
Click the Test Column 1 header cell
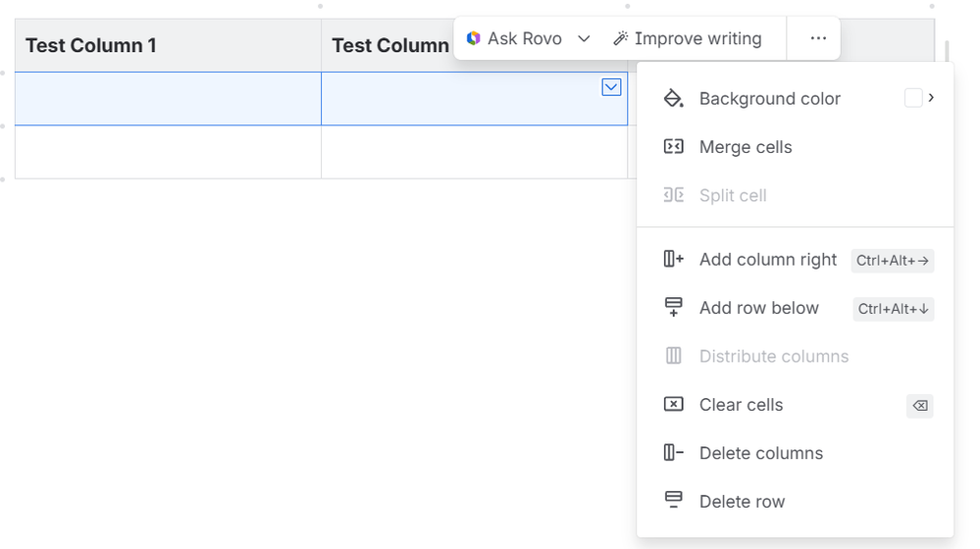coord(168,45)
